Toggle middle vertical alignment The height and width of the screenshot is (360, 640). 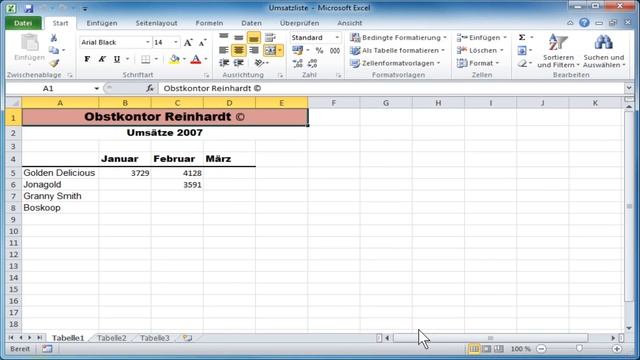pos(239,38)
